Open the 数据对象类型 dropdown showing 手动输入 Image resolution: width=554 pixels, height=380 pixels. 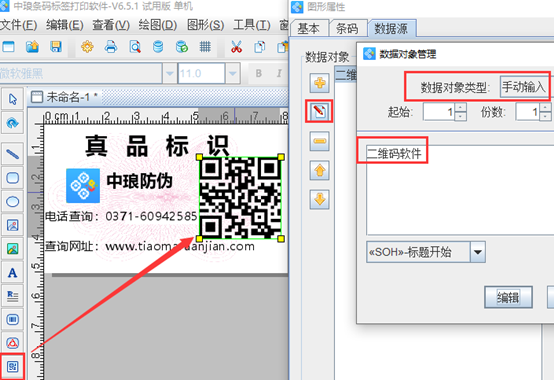[525, 87]
